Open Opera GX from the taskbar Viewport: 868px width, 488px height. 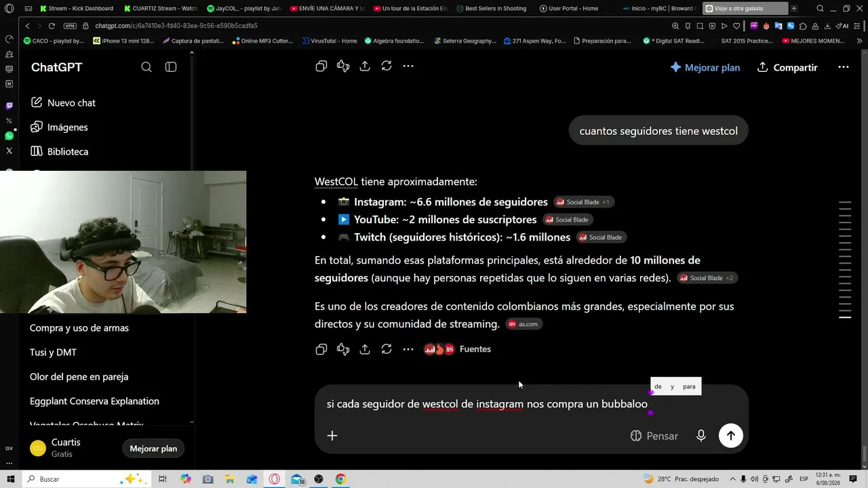click(x=275, y=479)
